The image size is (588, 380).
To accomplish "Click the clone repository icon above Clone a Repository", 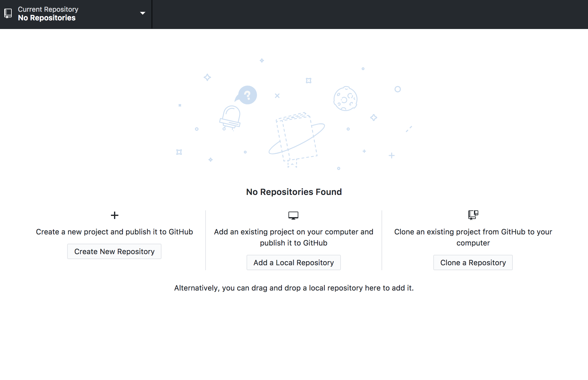I will pyautogui.click(x=473, y=215).
